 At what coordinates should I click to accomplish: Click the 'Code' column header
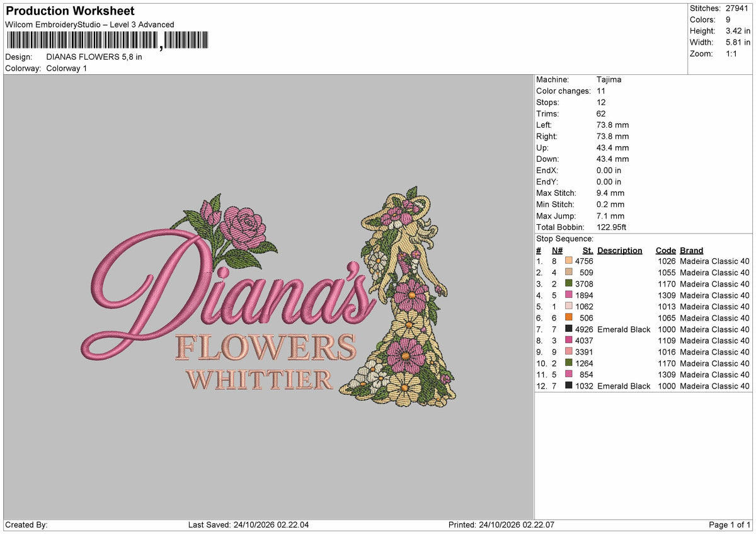pyautogui.click(x=665, y=251)
